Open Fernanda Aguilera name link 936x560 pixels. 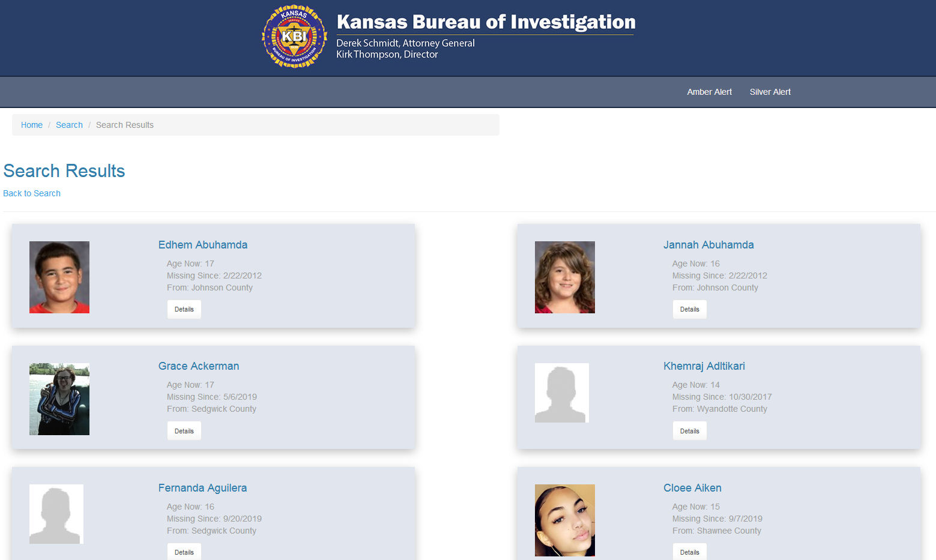click(202, 488)
